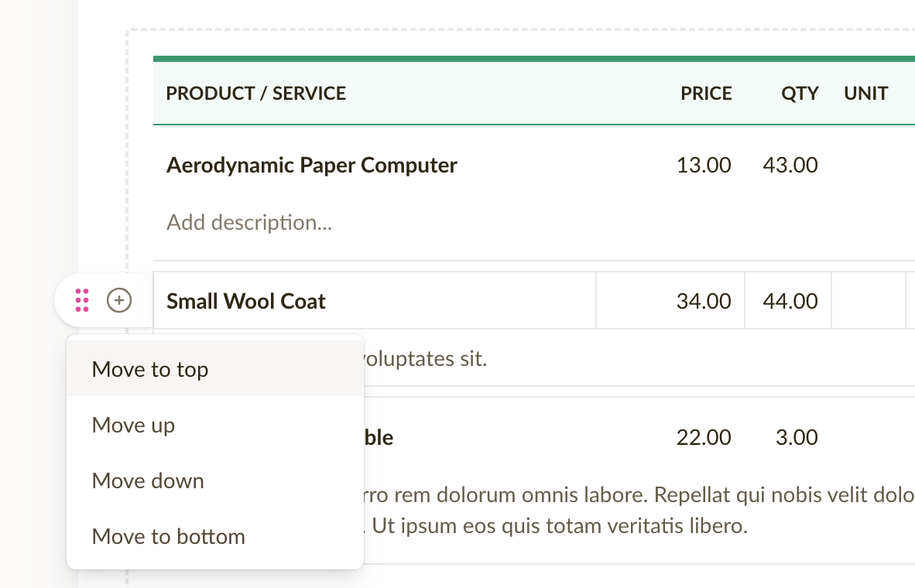Viewport: 915px width, 588px height.
Task: Click the quantity 3.00 value
Action: [797, 437]
